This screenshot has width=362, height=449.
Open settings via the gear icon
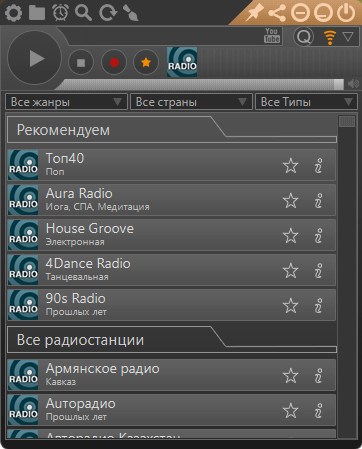click(13, 13)
